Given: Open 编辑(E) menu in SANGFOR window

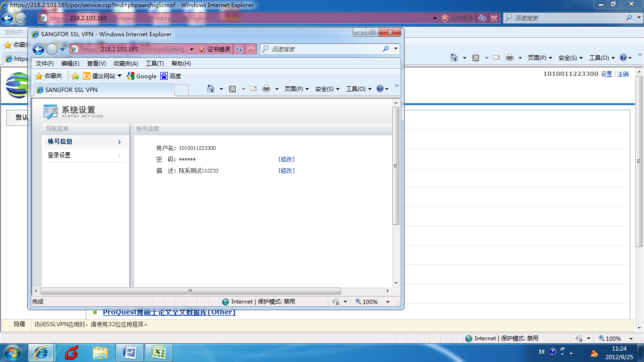Looking at the screenshot, I should 70,64.
